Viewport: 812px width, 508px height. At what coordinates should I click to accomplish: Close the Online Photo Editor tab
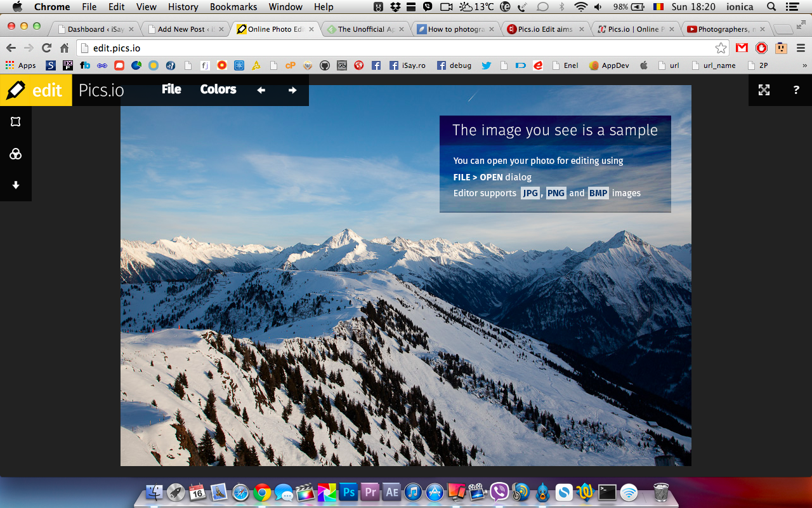pyautogui.click(x=311, y=29)
